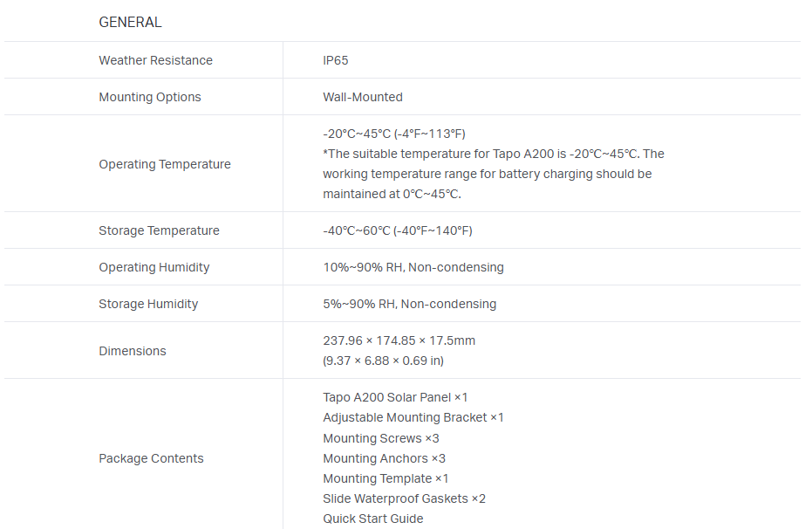
Task: Click the Storage Temperature label
Action: (159, 230)
